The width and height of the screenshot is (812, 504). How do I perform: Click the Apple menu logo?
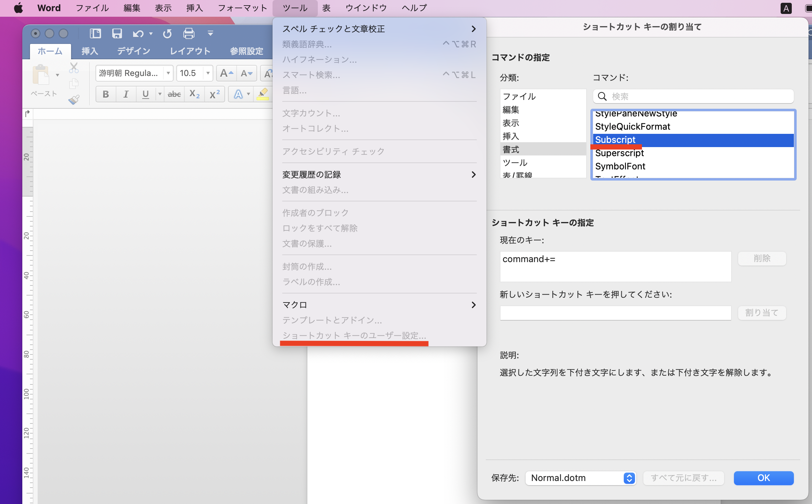point(18,8)
